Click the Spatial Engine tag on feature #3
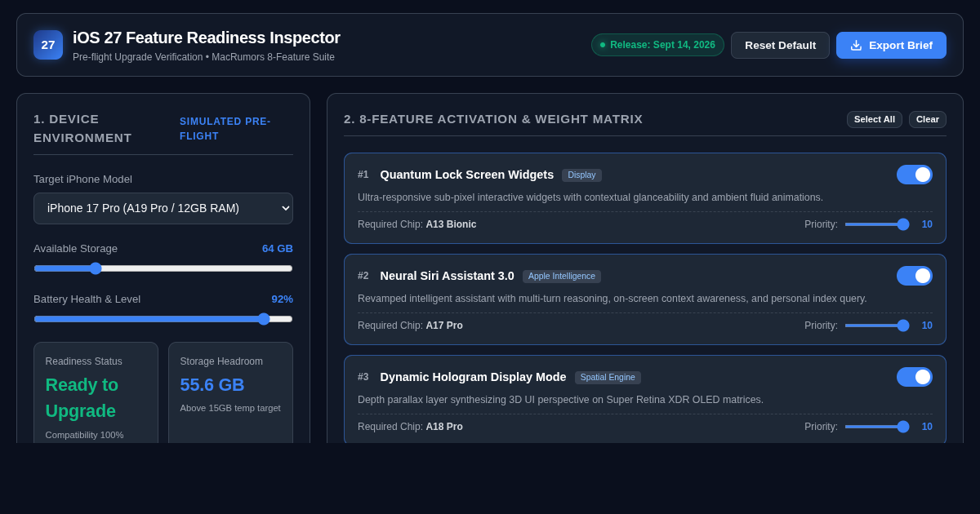This screenshot has width=980, height=514. (x=608, y=377)
